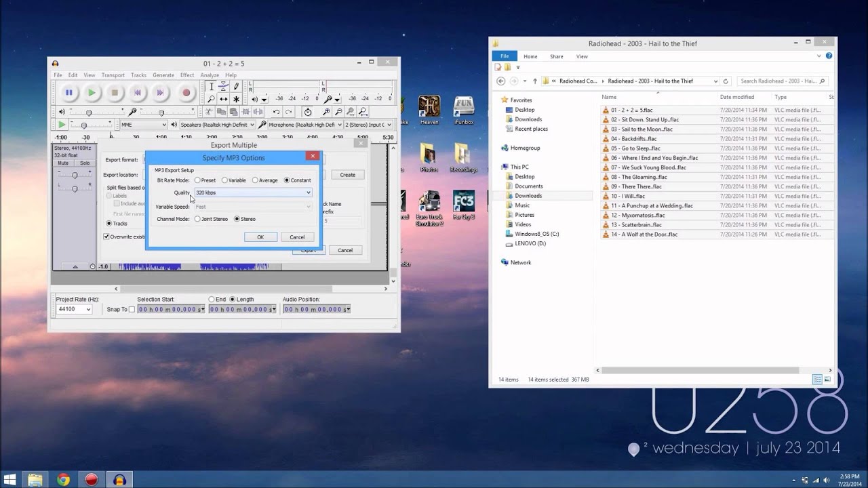This screenshot has height=488, width=868.
Task: Open the Audacity Generate menu
Action: (163, 75)
